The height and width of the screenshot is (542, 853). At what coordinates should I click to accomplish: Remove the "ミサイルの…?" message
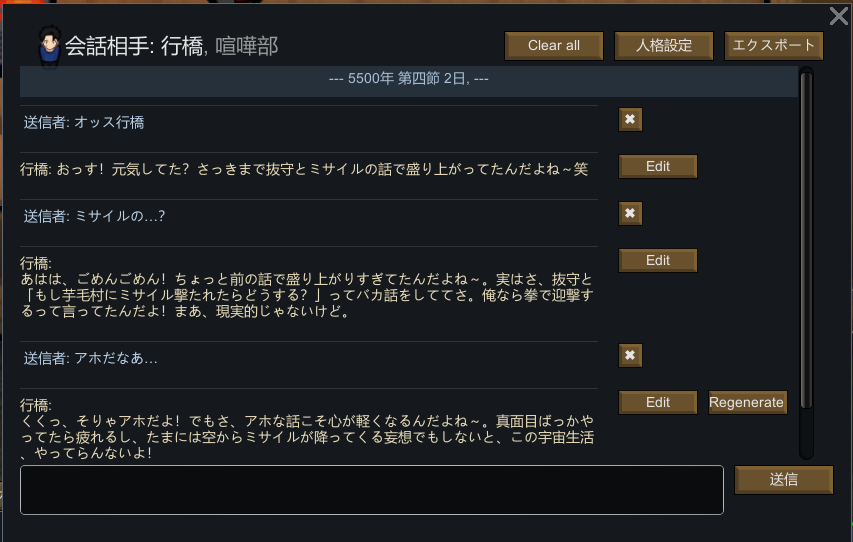(630, 213)
